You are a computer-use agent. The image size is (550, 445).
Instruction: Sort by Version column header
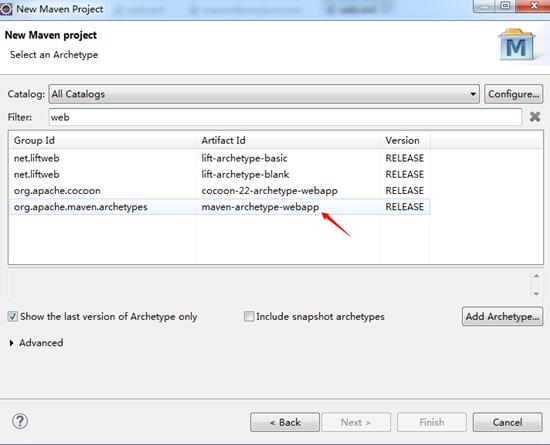(405, 140)
